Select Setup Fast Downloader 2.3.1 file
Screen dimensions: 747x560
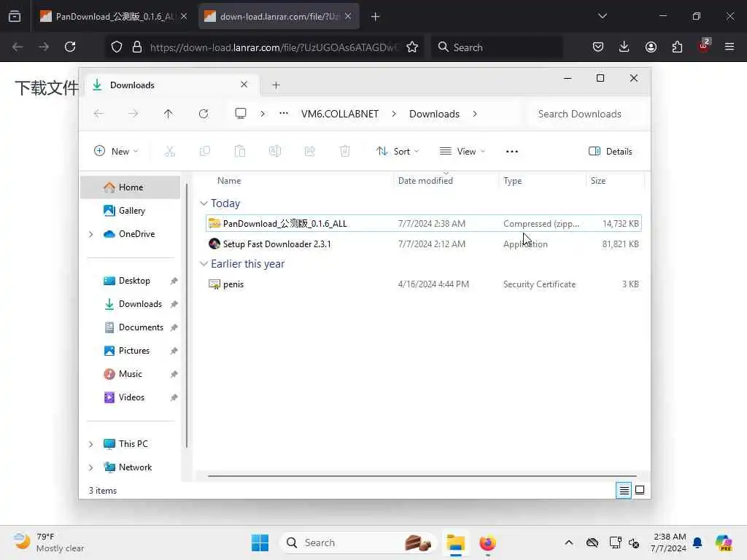tap(424, 244)
